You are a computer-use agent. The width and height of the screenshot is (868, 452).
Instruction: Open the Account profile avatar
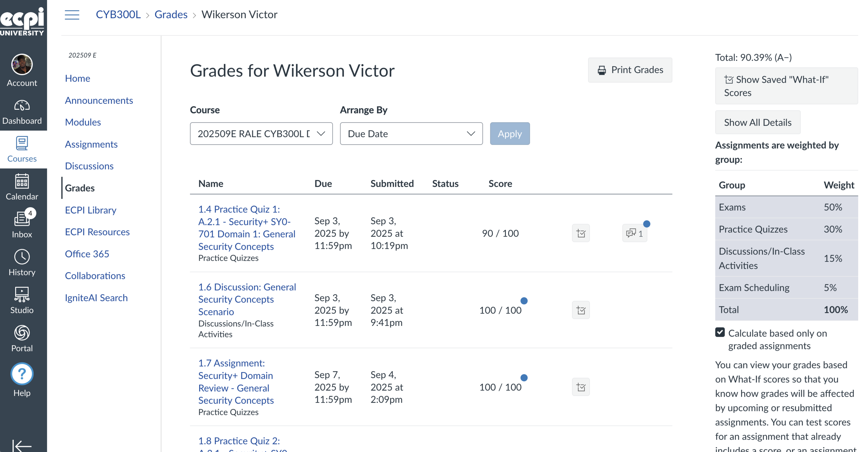(22, 64)
